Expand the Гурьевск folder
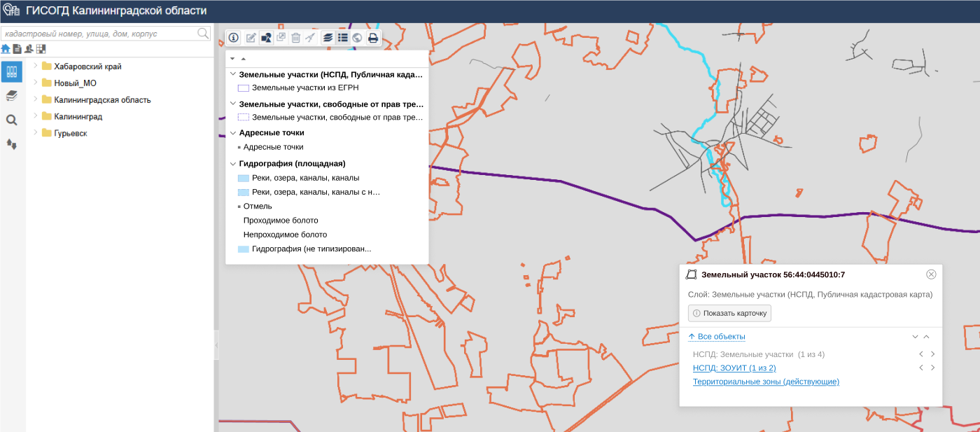Viewport: 980px width, 432px height. pos(35,133)
